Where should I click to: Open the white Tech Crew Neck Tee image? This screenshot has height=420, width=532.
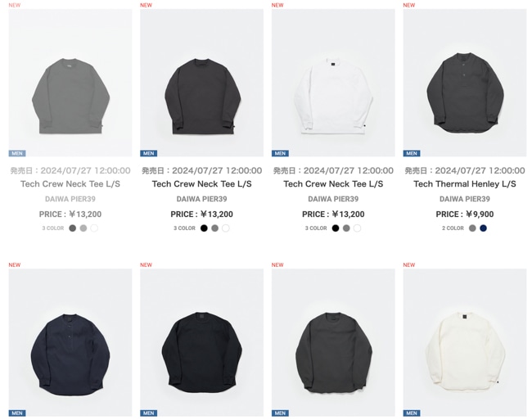333,83
